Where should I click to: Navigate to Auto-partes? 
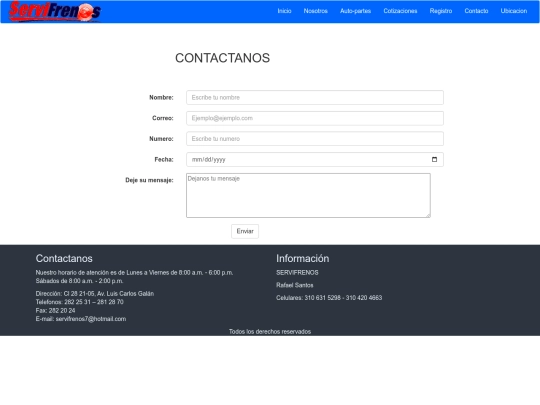355,11
